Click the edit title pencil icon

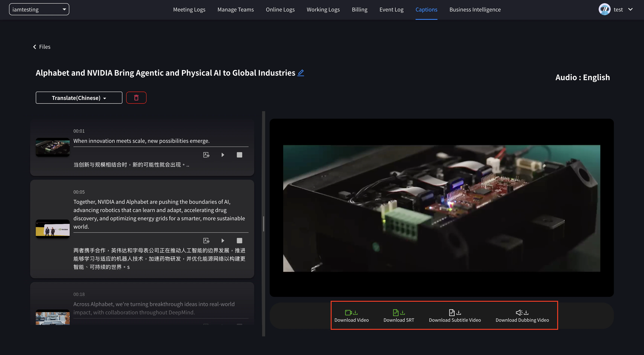(301, 73)
